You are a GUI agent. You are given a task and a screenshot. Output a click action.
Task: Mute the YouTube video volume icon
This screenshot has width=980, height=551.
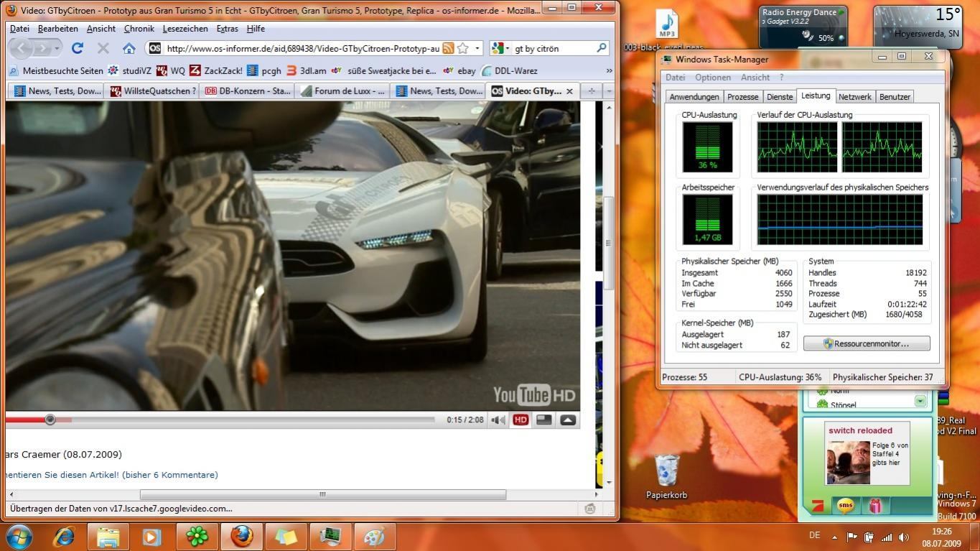(x=498, y=420)
